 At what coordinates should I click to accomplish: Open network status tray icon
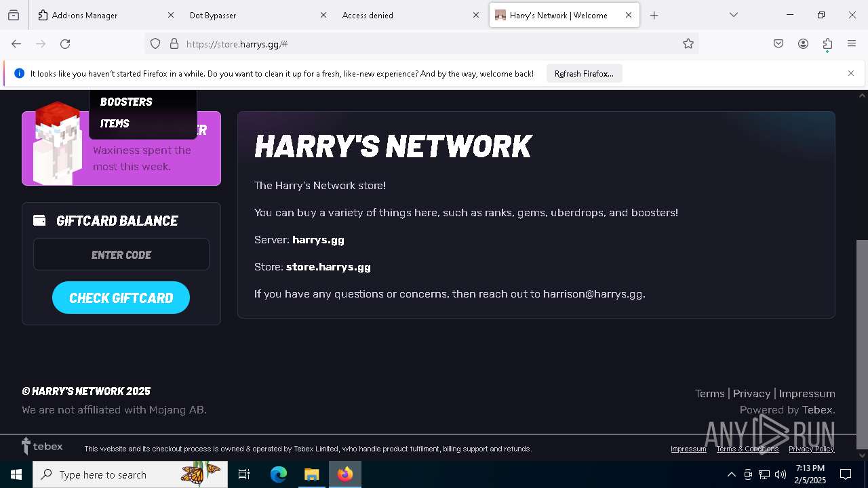coord(764,474)
